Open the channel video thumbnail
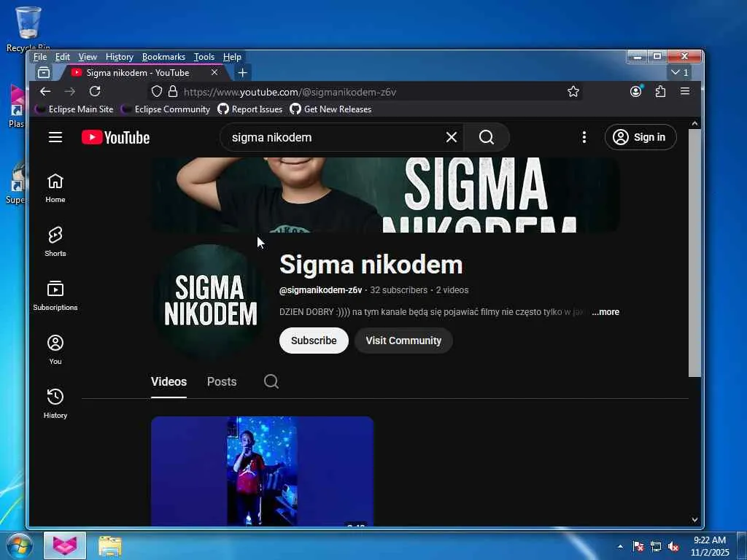The height and width of the screenshot is (560, 747). 263,471
